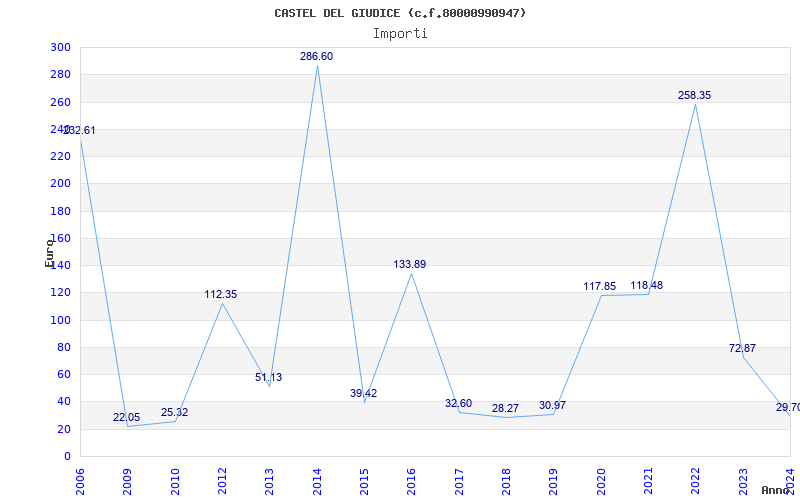Click year 2014 on the x-axis
Screen dimensions: 800x500
316,482
